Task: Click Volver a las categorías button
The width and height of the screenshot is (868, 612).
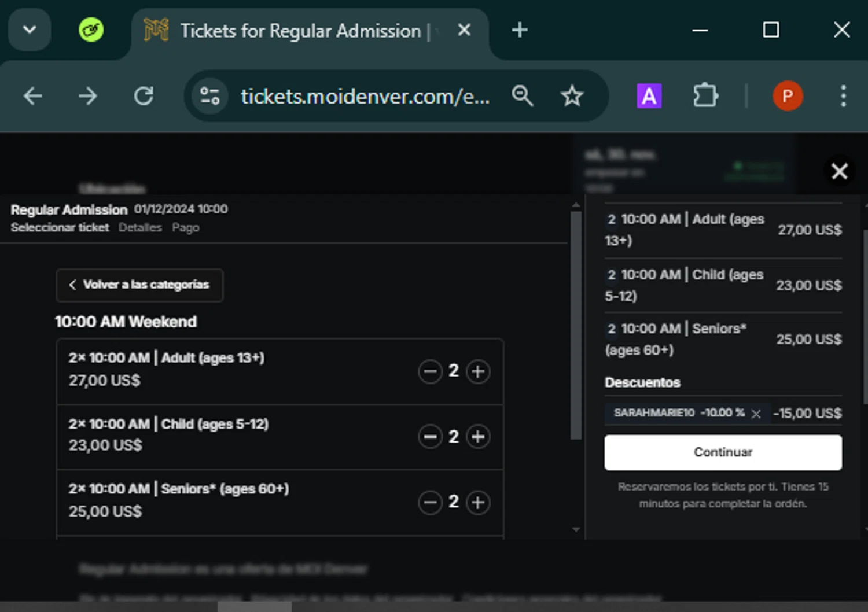Action: point(139,285)
